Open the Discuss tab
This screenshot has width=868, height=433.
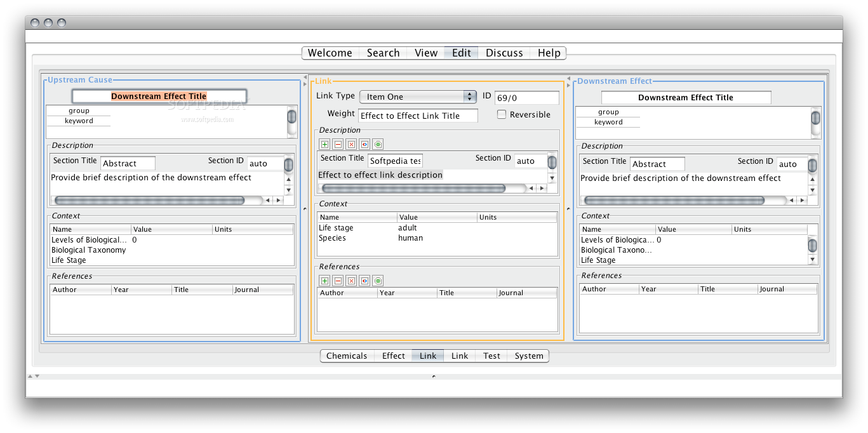point(504,53)
